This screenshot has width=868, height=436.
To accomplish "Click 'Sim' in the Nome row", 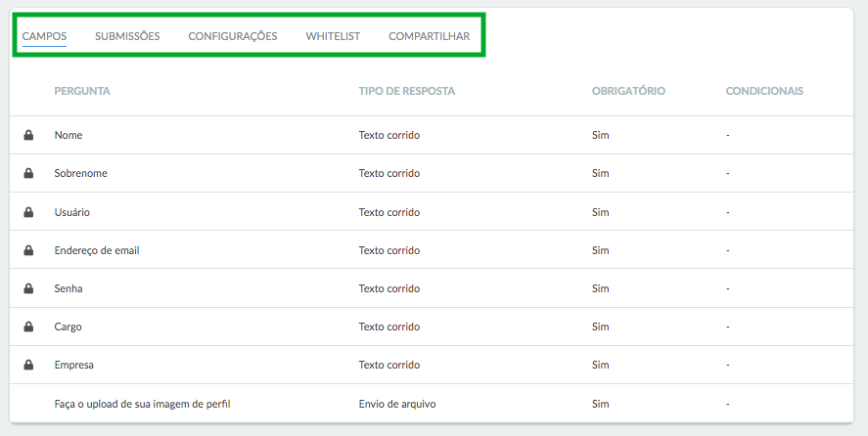I will (600, 135).
